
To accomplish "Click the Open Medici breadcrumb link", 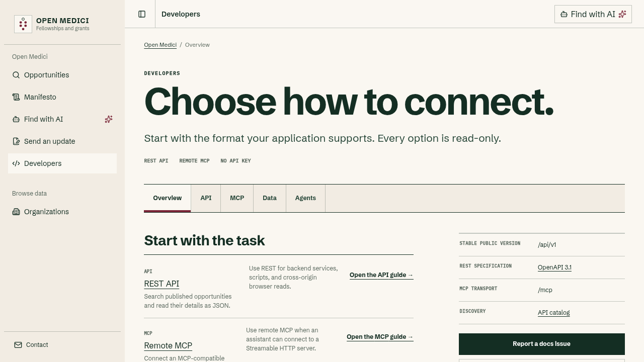I will (x=160, y=45).
